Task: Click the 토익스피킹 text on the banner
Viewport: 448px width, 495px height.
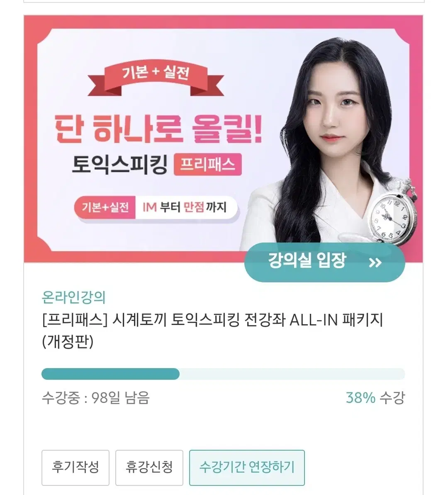Action: 119,165
